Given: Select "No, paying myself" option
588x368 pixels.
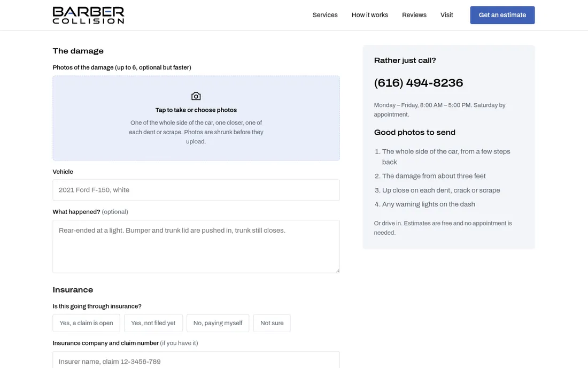Looking at the screenshot, I should (x=218, y=323).
